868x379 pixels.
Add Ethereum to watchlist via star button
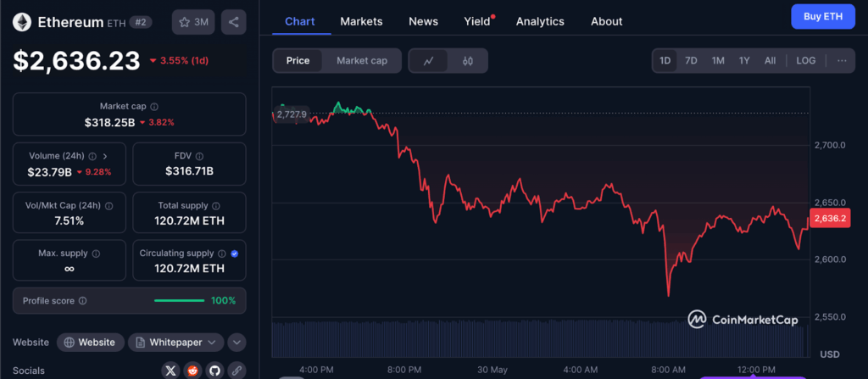(193, 22)
